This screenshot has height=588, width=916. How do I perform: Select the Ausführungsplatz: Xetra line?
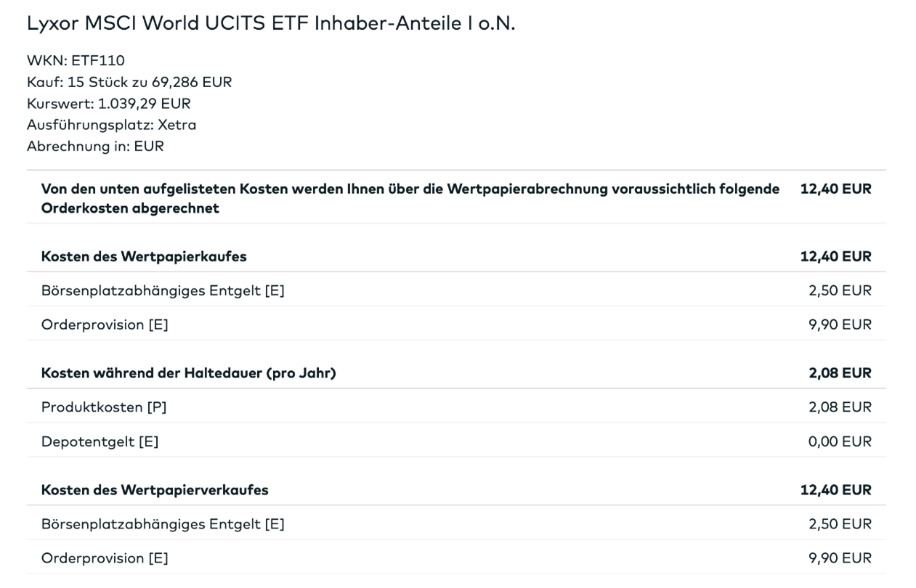111,125
